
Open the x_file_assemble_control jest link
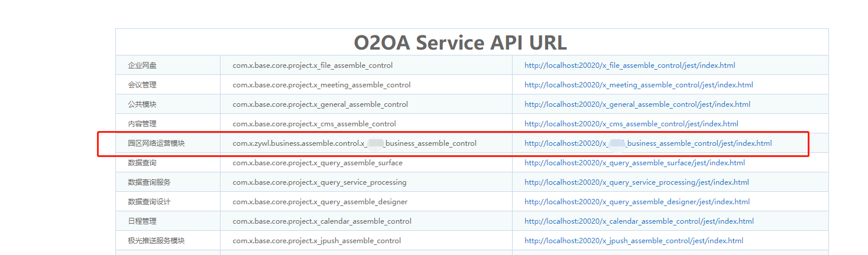630,66
